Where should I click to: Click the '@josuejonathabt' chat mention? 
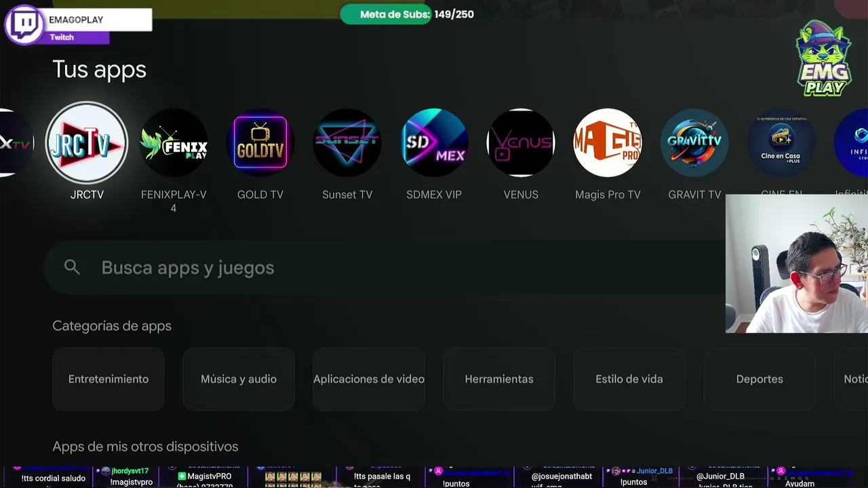561,476
